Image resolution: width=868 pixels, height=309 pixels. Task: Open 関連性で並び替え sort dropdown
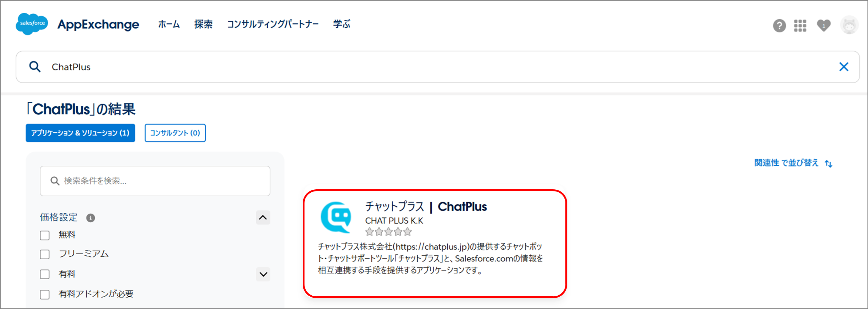click(793, 163)
